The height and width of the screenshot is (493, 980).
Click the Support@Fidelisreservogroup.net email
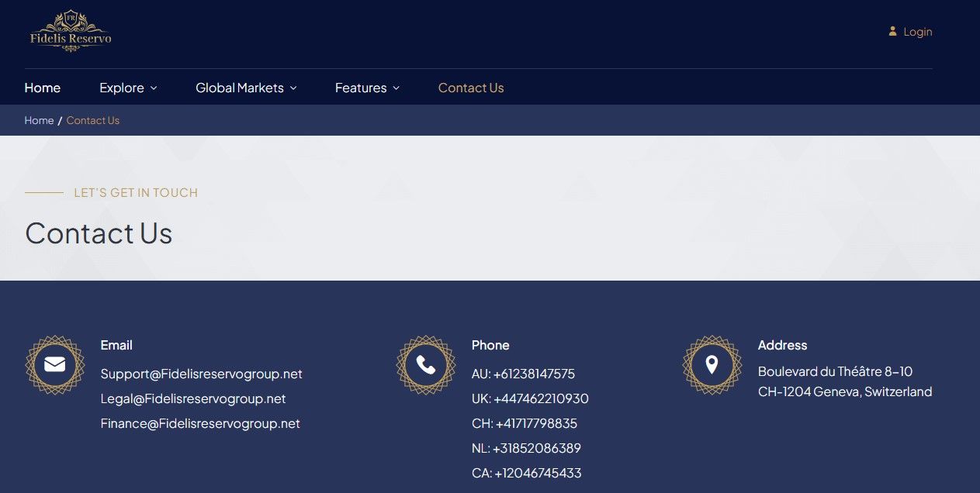(202, 374)
